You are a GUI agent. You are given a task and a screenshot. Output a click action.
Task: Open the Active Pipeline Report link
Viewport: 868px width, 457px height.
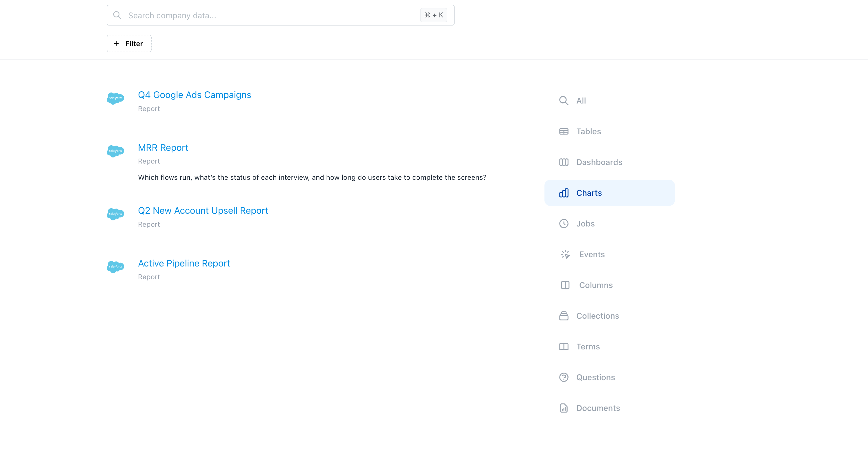[184, 263]
